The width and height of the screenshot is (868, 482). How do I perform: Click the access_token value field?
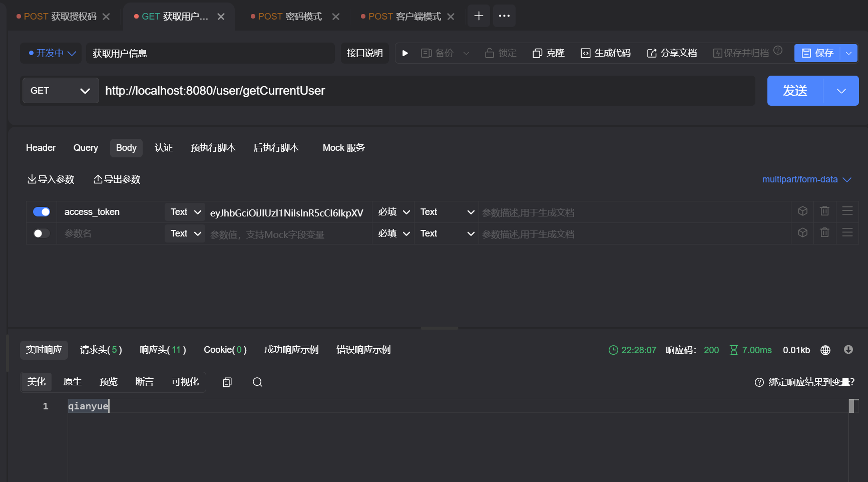point(289,212)
